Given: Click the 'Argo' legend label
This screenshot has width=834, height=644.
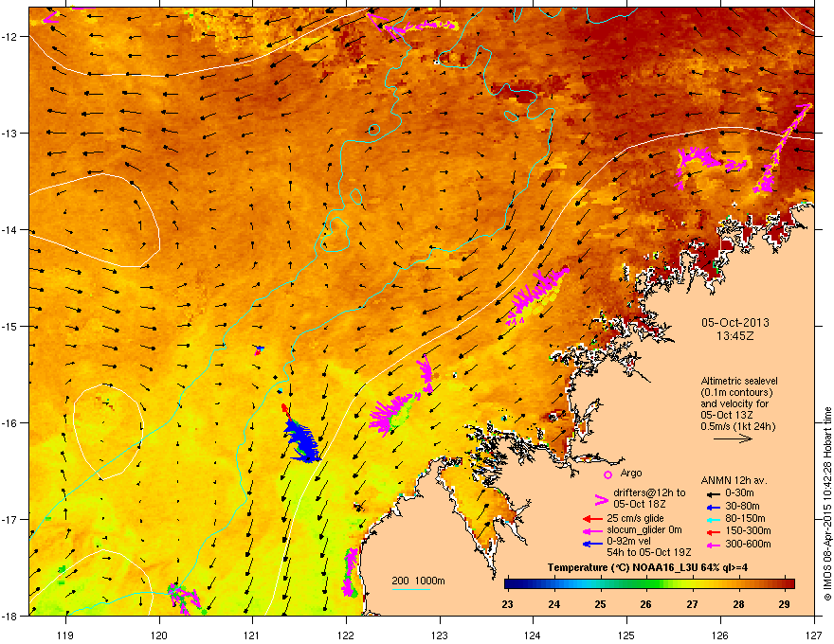Looking at the screenshot, I should [x=631, y=474].
